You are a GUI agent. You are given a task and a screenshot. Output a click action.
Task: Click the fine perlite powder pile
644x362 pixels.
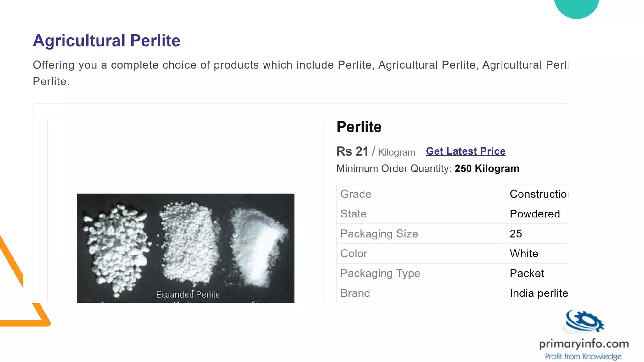(259, 245)
